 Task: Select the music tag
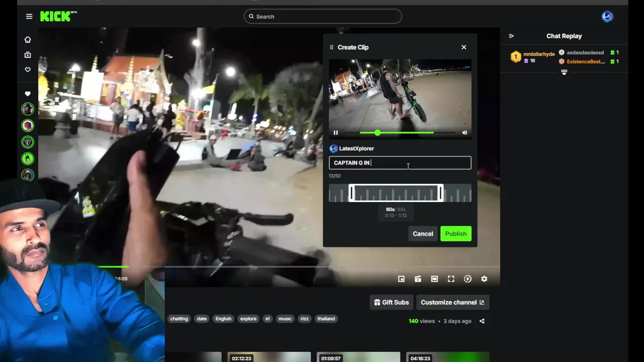(285, 319)
